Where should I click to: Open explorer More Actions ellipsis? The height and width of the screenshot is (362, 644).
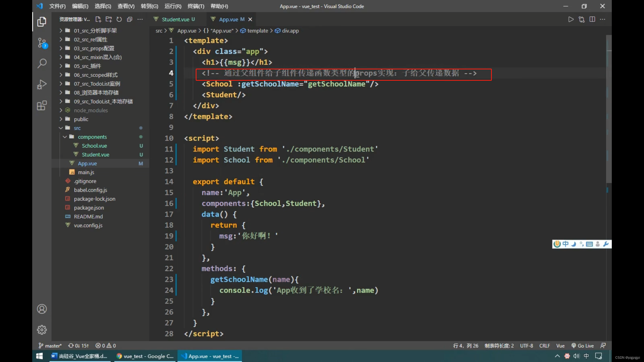tap(140, 19)
